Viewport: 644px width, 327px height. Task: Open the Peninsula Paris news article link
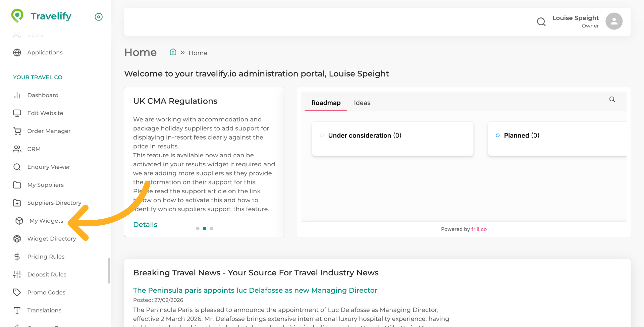pyautogui.click(x=255, y=290)
